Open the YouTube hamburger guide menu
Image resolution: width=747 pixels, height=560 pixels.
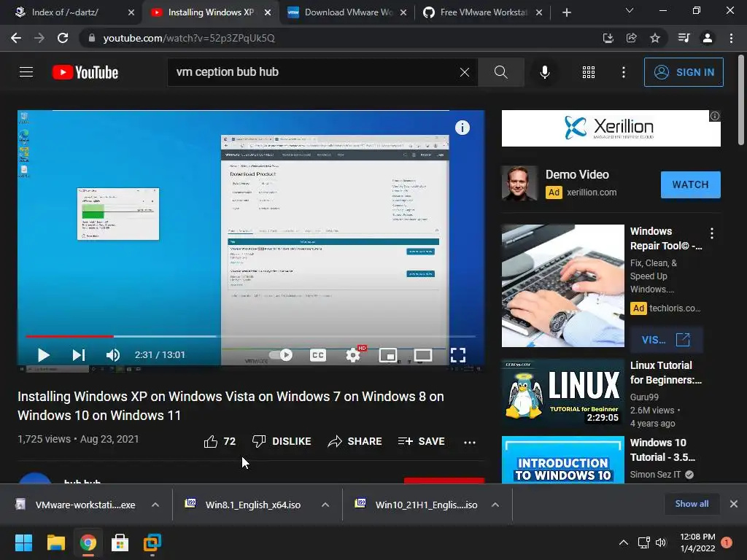click(26, 72)
